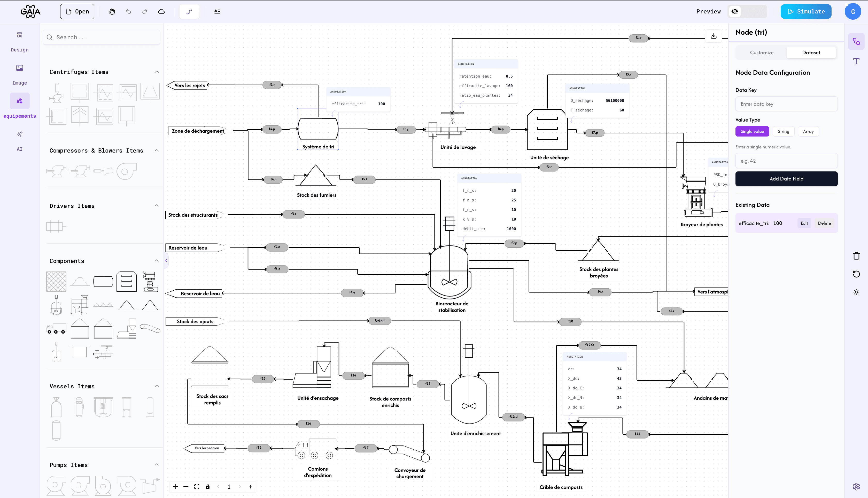Switch to the Dataset tab
Screen dimensions: 868x498
coord(811,53)
